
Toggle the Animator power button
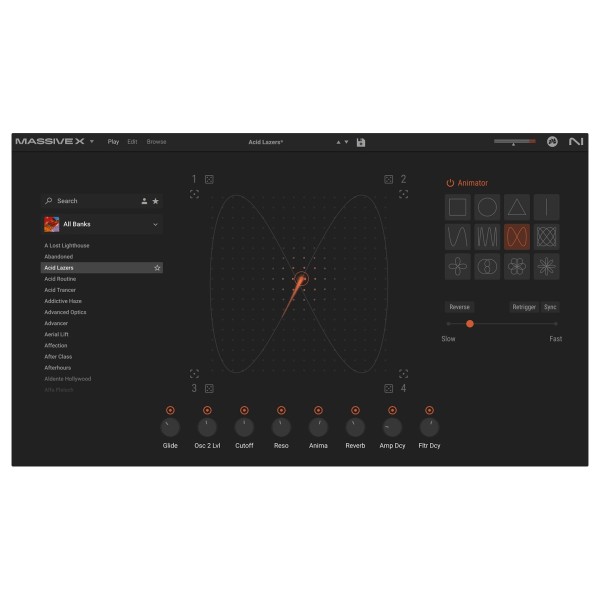450,183
